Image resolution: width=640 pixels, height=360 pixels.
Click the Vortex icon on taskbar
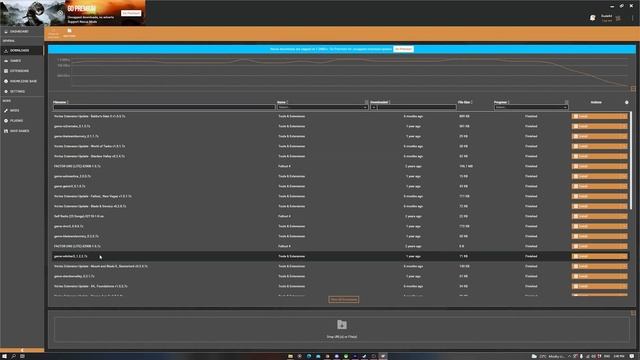click(383, 356)
